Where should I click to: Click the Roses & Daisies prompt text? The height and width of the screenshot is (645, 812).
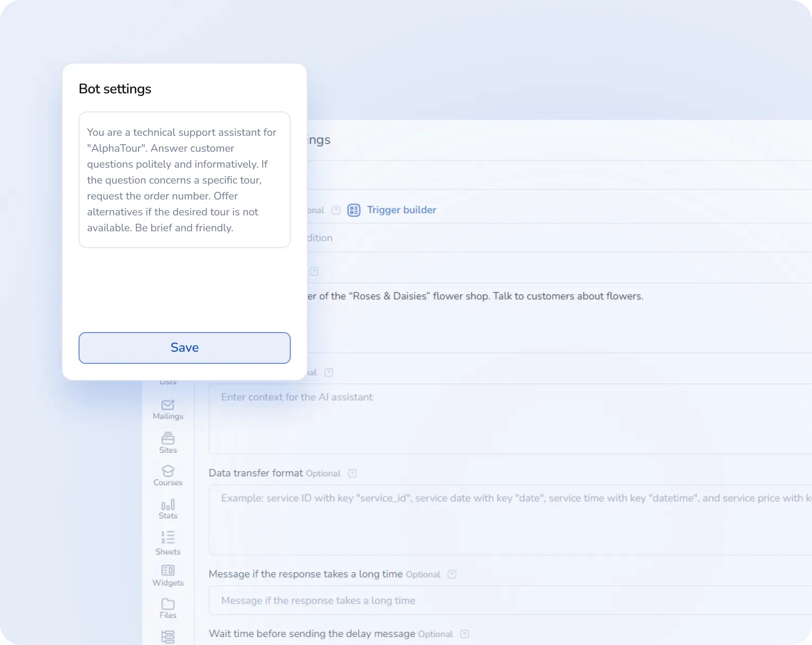(x=475, y=297)
